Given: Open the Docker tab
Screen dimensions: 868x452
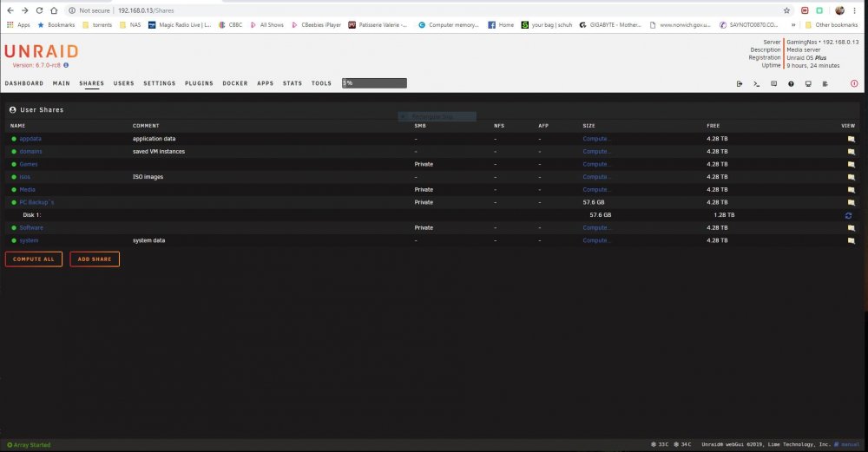Looking at the screenshot, I should [x=235, y=83].
